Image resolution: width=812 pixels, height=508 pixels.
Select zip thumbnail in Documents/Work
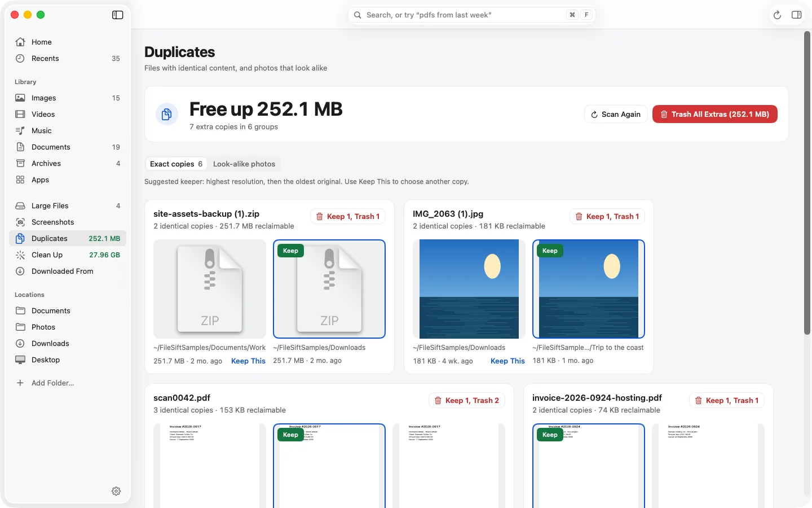point(210,289)
